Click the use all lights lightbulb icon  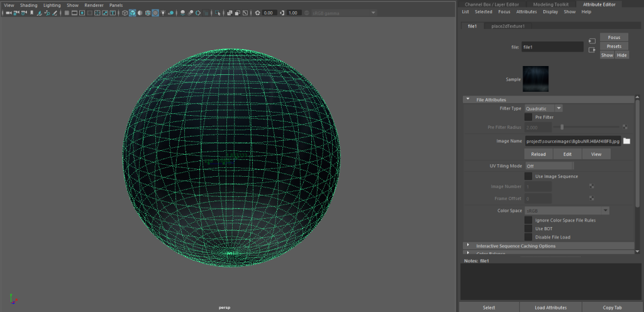click(x=164, y=13)
